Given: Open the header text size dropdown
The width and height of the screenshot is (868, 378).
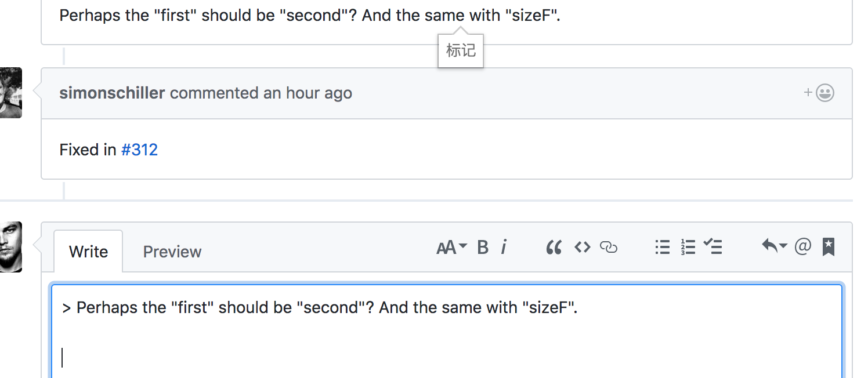Looking at the screenshot, I should pyautogui.click(x=451, y=248).
